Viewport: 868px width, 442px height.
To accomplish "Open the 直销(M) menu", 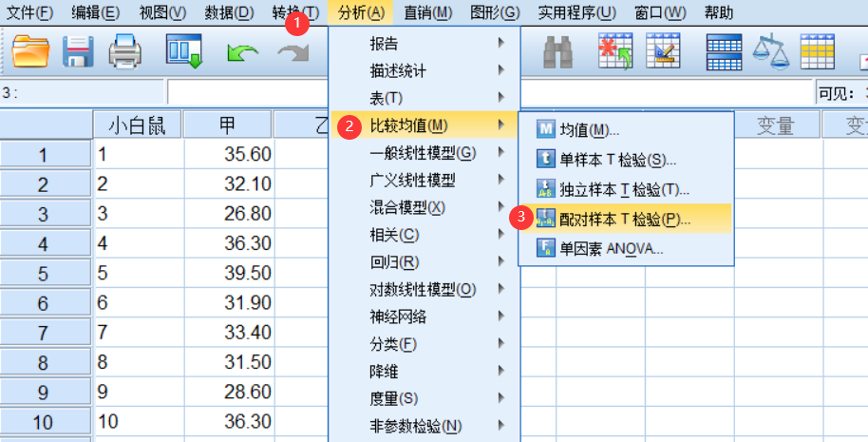I will (428, 12).
